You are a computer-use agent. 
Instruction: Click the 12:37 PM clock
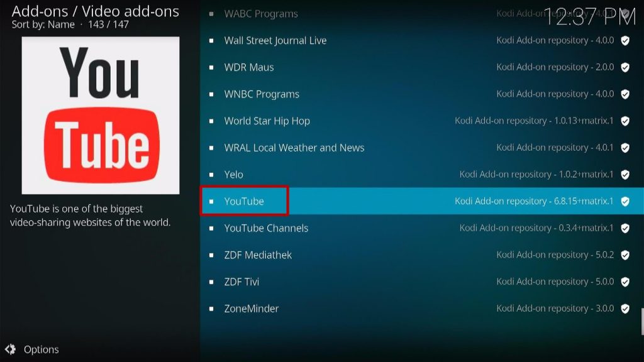point(590,17)
